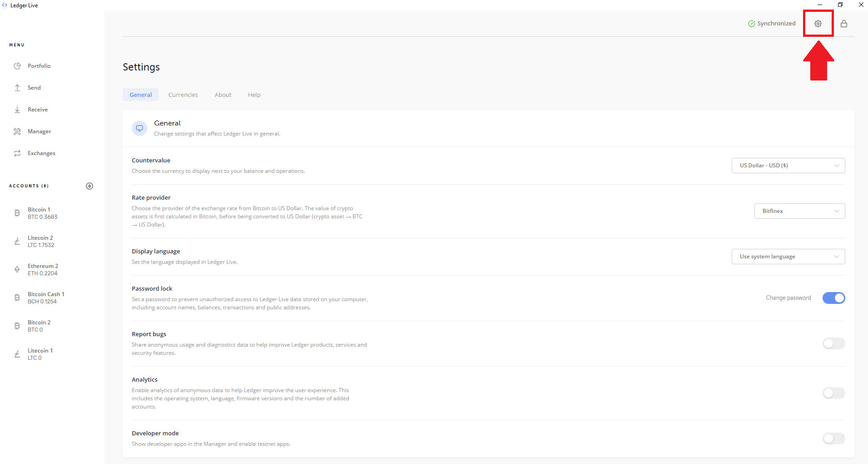Image resolution: width=868 pixels, height=464 pixels.
Task: Lock the app with the padlock icon
Action: coord(844,24)
